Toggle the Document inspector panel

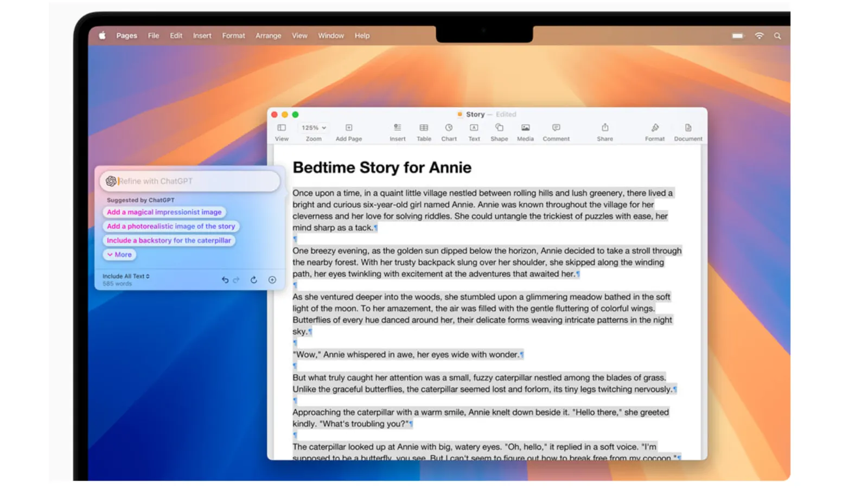[x=688, y=128]
